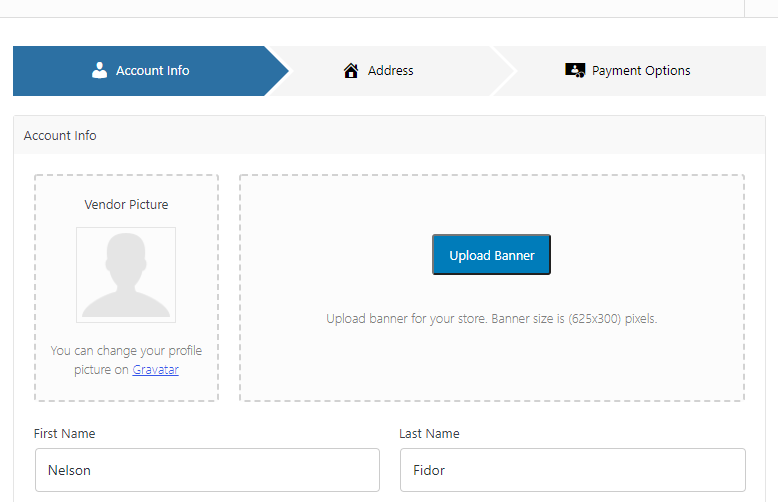Click the Account Info panel header text
The image size is (778, 502).
[x=60, y=135]
